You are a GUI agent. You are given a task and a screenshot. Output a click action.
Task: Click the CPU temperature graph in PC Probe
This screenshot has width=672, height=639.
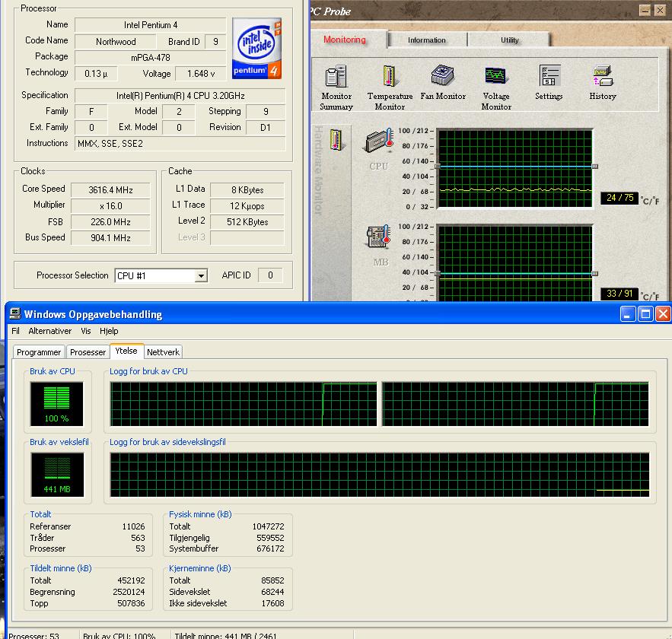click(515, 169)
